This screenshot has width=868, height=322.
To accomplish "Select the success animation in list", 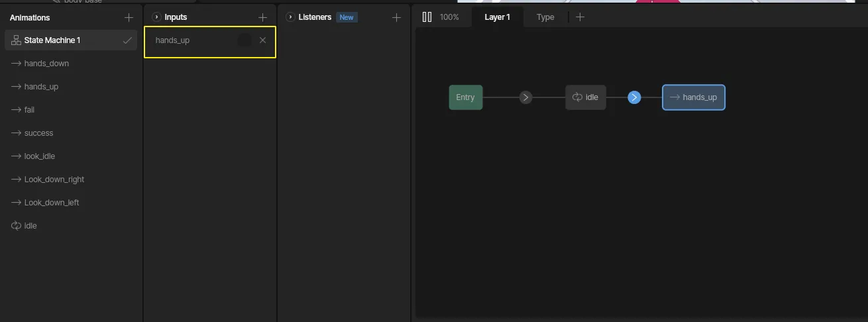I will [38, 133].
